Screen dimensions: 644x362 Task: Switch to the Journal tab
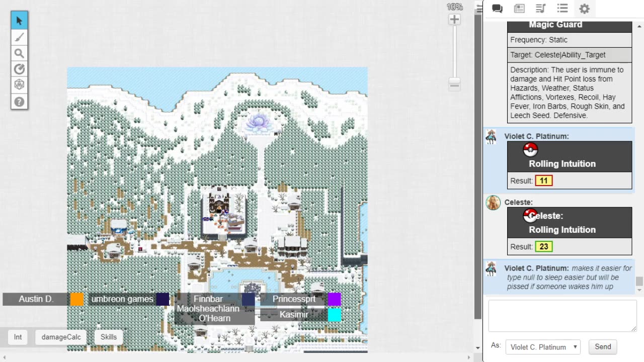click(519, 9)
